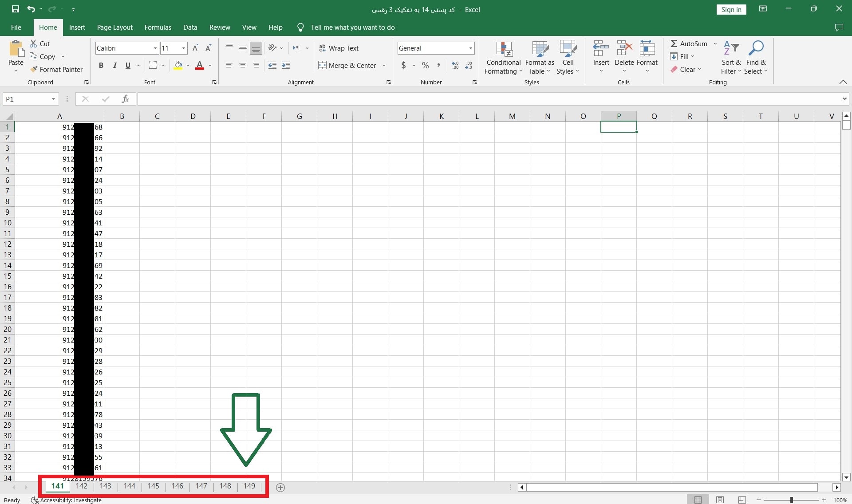Toggle bold formatting
Viewport: 852px width, 504px height.
(x=101, y=66)
